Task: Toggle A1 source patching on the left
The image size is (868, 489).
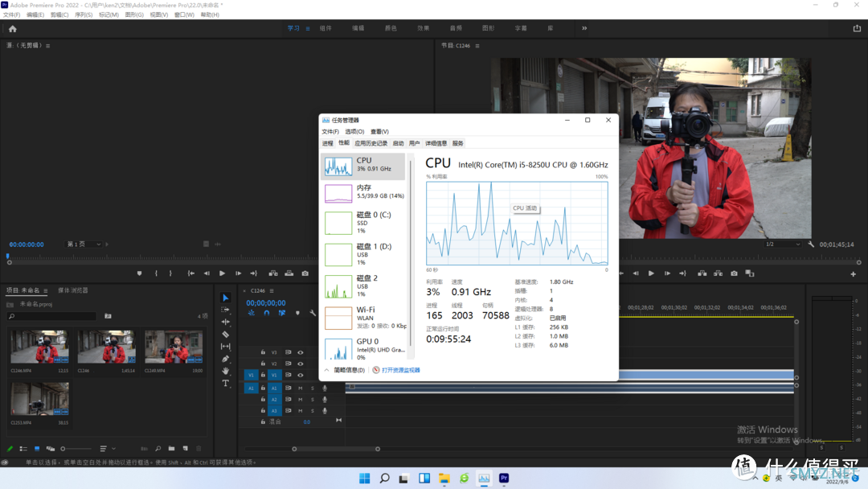Action: [251, 388]
